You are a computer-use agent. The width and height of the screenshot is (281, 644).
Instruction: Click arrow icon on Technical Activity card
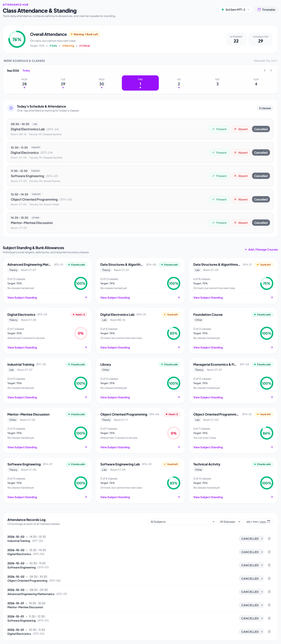pyautogui.click(x=272, y=497)
